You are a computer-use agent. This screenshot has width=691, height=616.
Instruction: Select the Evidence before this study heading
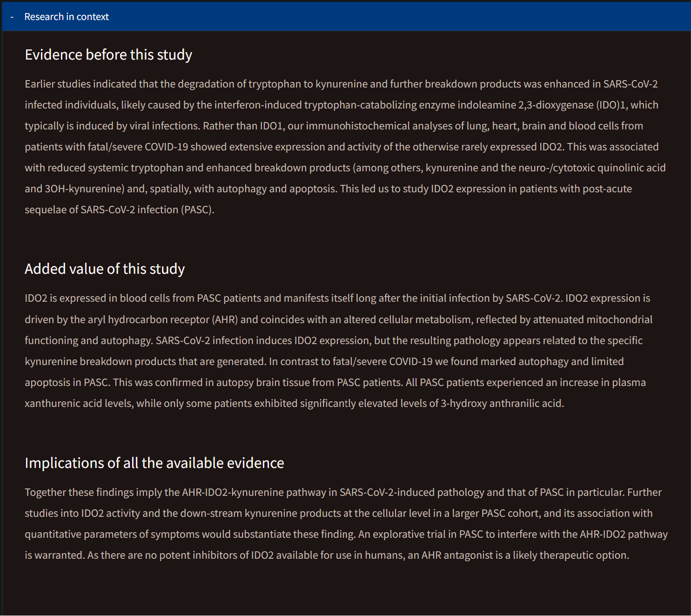pyautogui.click(x=108, y=55)
